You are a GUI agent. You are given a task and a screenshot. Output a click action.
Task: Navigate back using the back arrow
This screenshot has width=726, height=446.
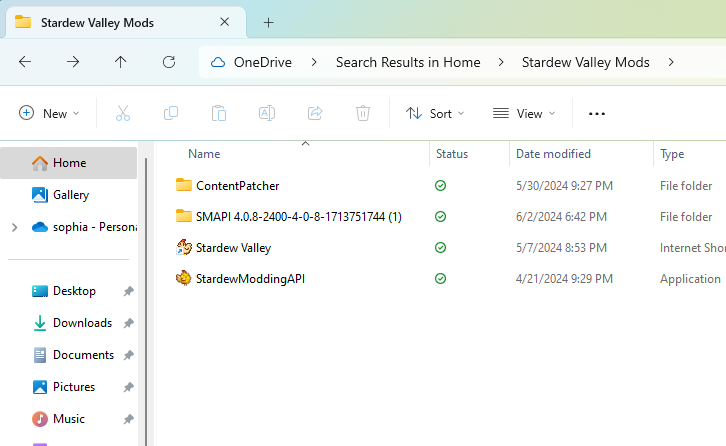tap(25, 62)
